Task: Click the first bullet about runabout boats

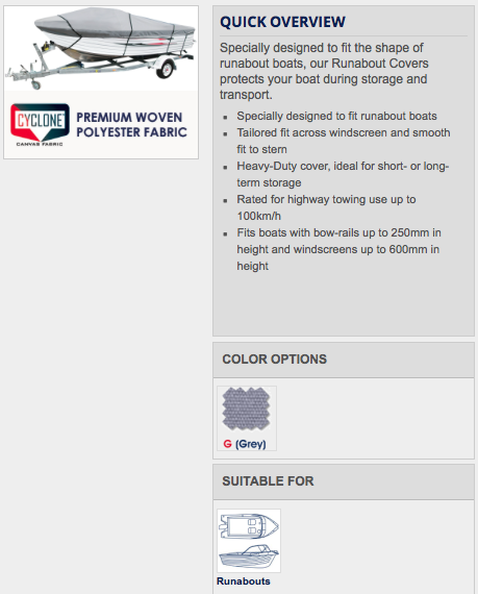Action: click(337, 116)
